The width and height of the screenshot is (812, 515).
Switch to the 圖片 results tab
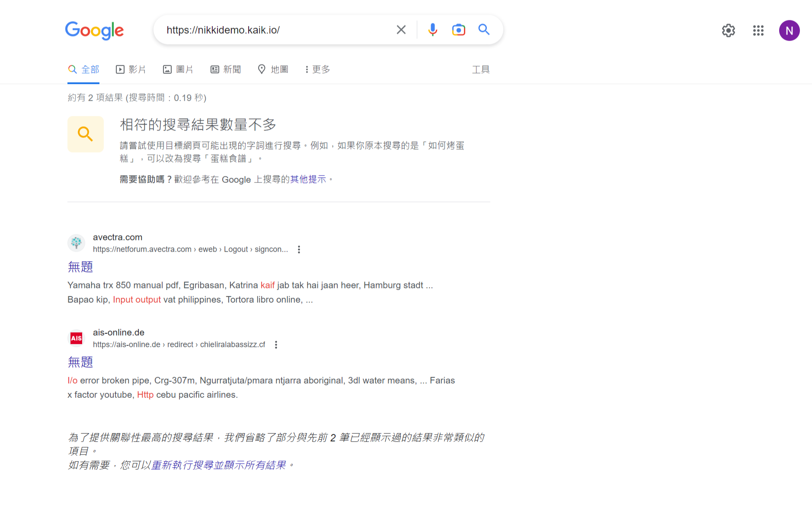point(178,69)
